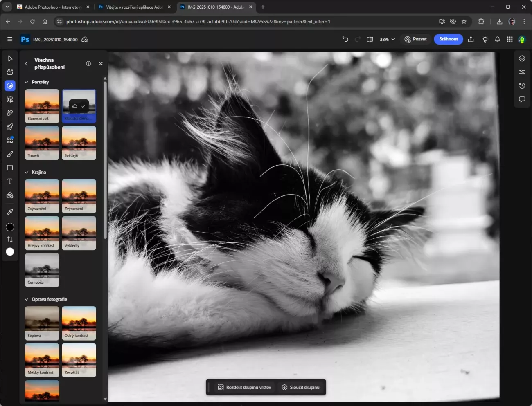The image size is (532, 406).
Task: Collapse the Krajina section
Action: 27,173
